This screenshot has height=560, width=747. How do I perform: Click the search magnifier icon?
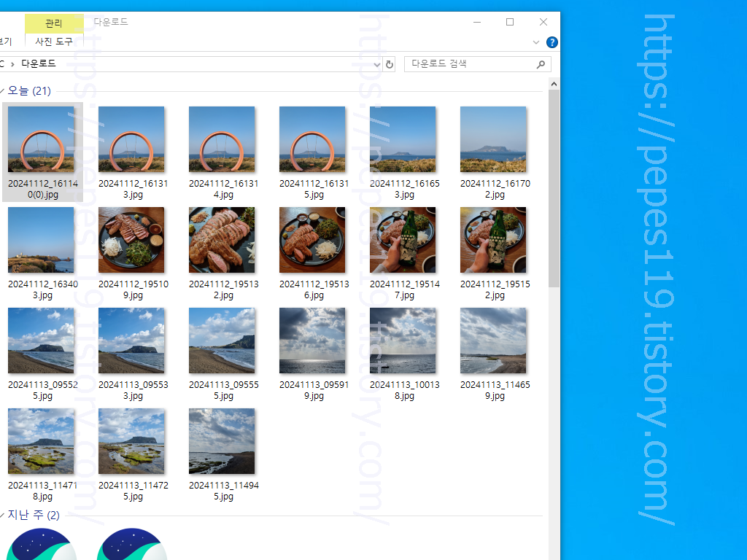tap(541, 64)
